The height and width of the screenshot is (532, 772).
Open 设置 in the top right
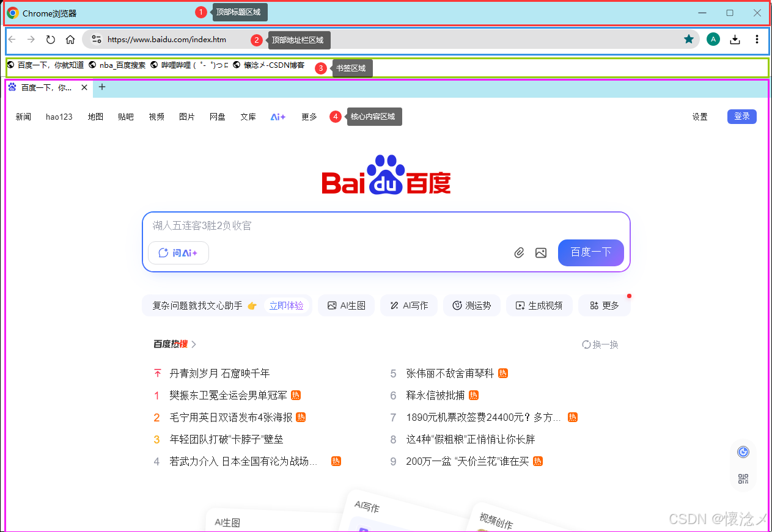click(700, 117)
